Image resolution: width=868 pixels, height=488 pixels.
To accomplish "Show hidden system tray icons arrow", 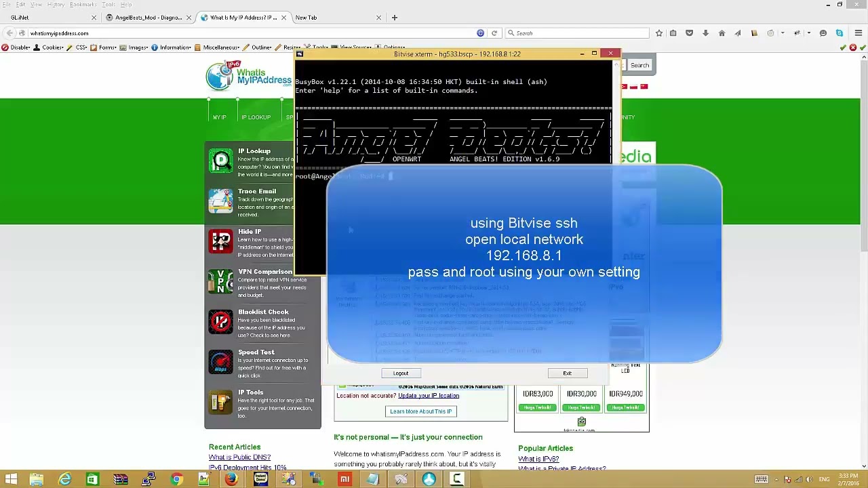I will pyautogui.click(x=776, y=479).
